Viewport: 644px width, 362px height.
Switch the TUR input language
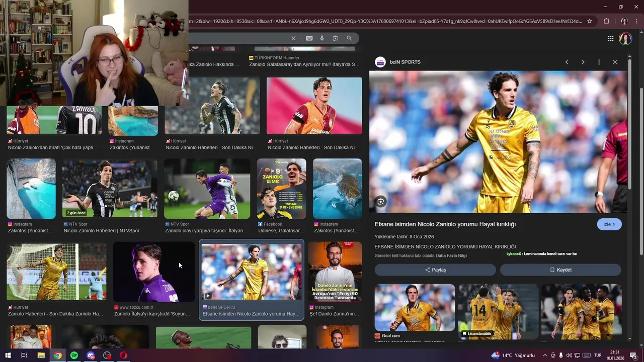click(x=598, y=355)
